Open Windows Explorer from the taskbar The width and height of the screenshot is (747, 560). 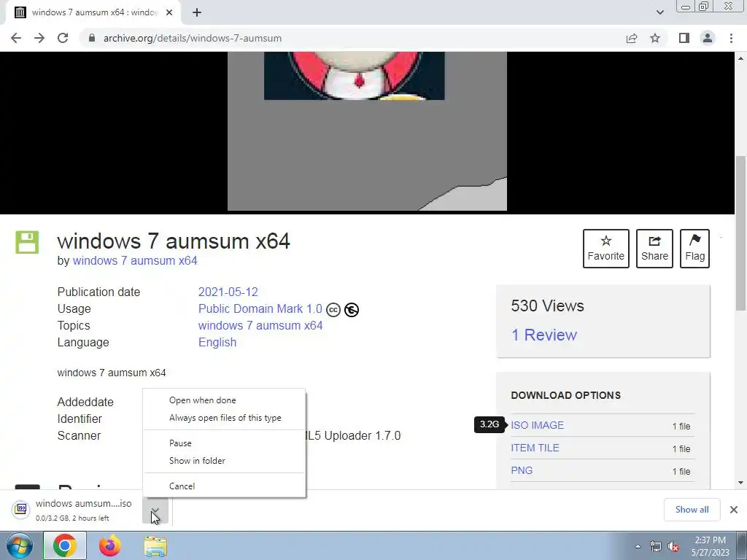coord(155,546)
